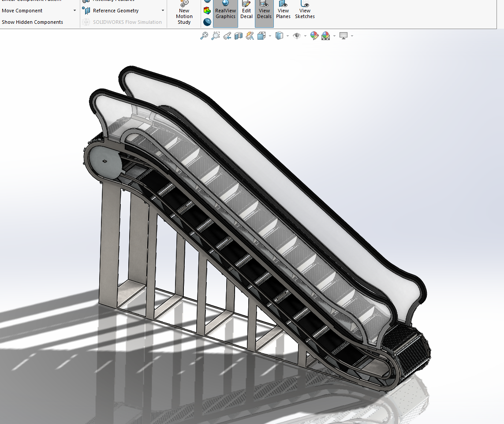Image resolution: width=504 pixels, height=424 pixels.
Task: Click Move Component
Action: pyautogui.click(x=22, y=11)
